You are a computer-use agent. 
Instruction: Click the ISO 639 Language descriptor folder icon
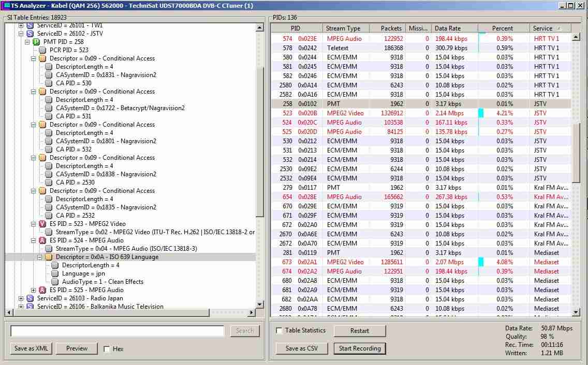tap(49, 257)
